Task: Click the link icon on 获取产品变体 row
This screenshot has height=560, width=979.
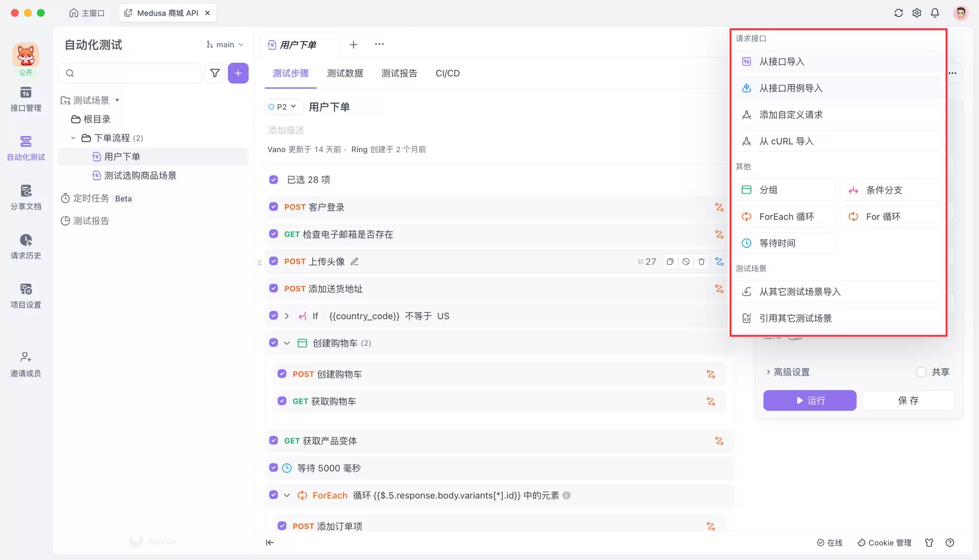Action: (x=719, y=441)
